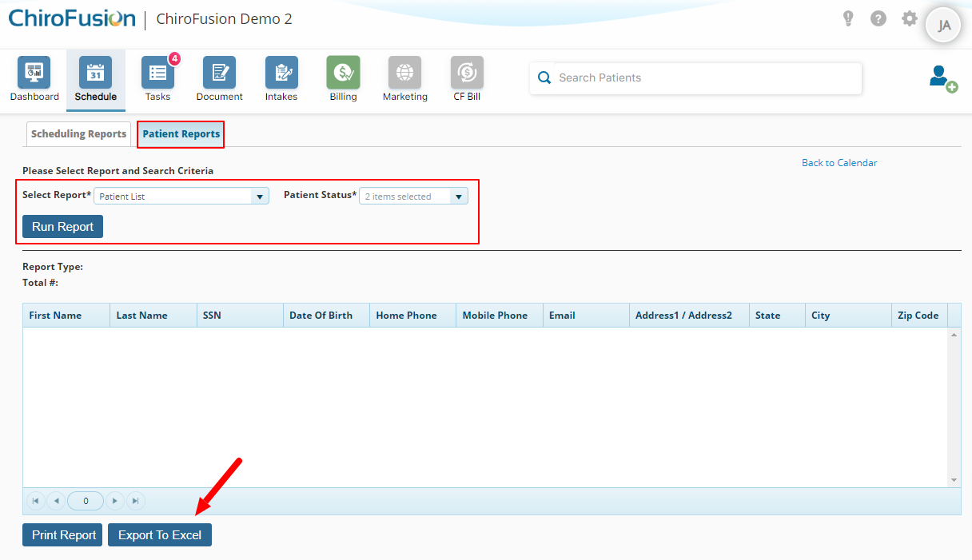Viewport: 972px width, 560px height.
Task: Sort by the Last Name column
Action: click(153, 316)
